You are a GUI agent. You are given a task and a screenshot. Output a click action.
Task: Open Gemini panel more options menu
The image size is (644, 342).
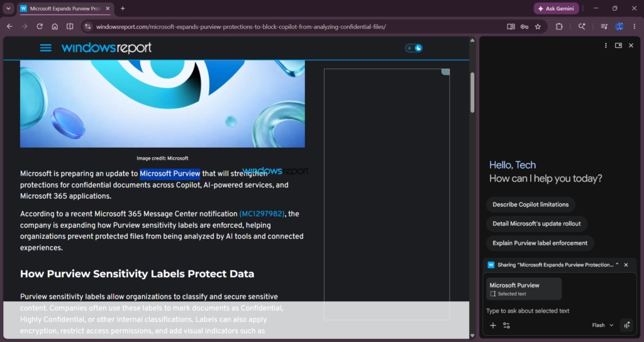coord(606,45)
